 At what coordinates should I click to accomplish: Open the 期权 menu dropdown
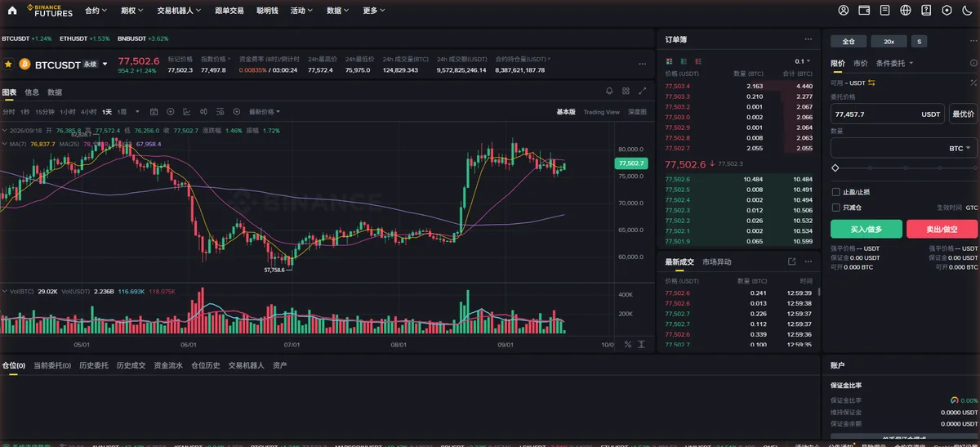(131, 11)
